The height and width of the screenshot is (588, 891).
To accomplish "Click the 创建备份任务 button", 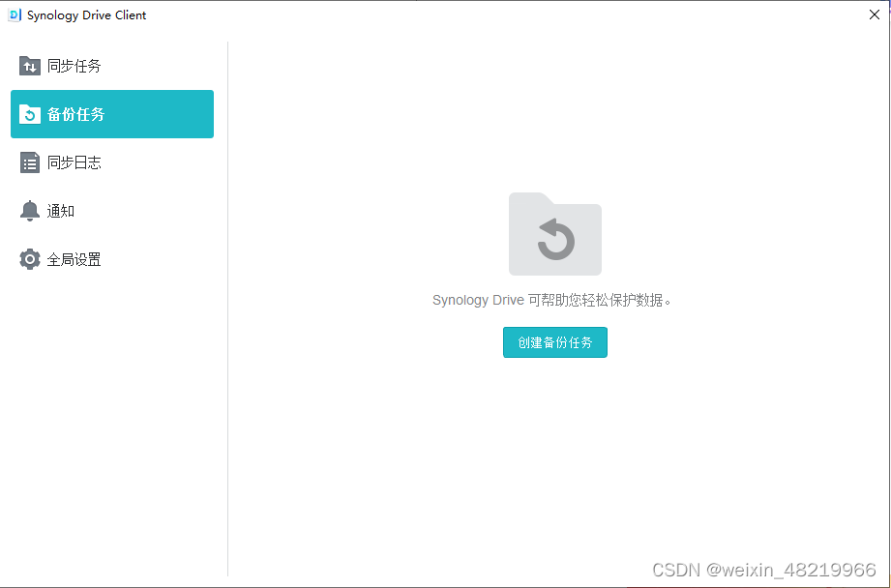I will click(x=555, y=342).
